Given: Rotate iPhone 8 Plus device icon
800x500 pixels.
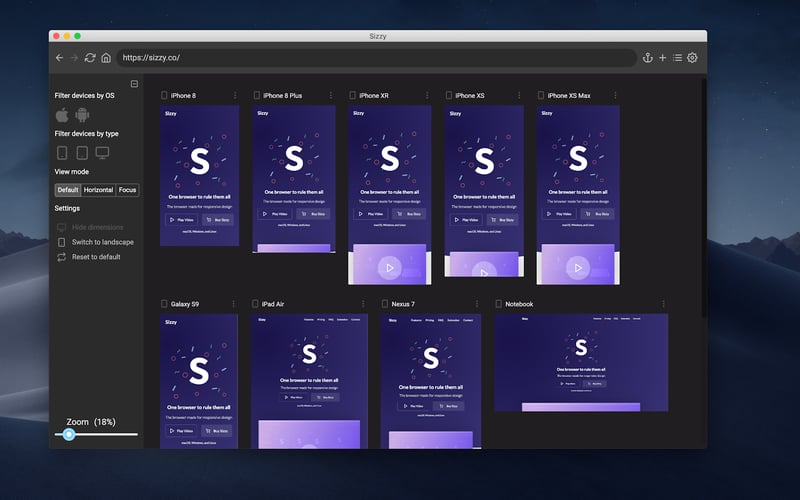Looking at the screenshot, I should point(257,95).
